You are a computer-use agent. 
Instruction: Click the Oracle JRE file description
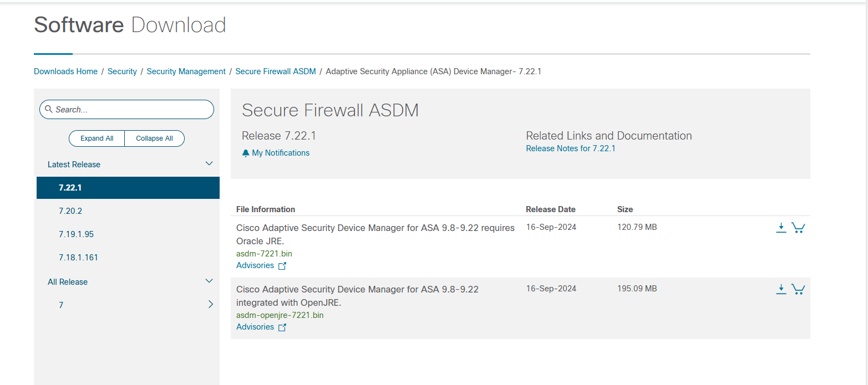(x=375, y=235)
